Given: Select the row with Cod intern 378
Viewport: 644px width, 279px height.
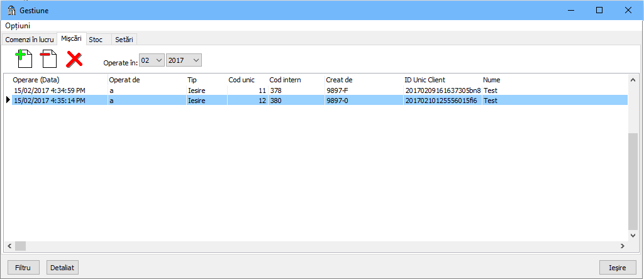Looking at the screenshot, I should pyautogui.click(x=277, y=90).
